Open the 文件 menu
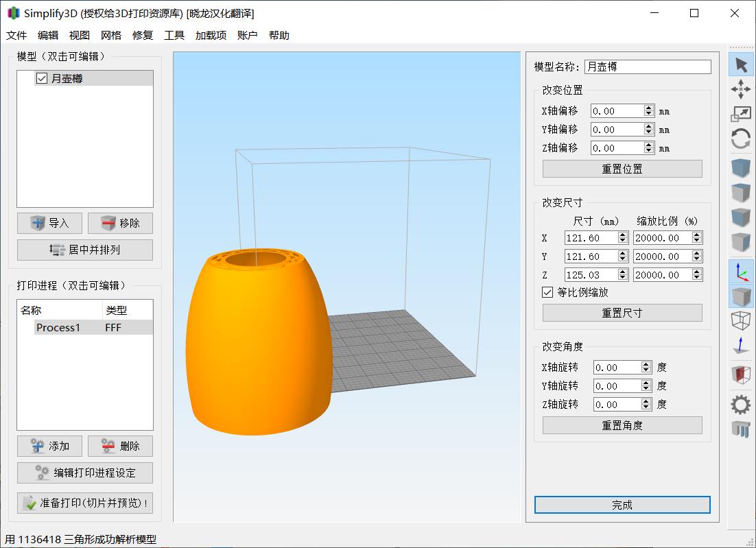 [16, 36]
